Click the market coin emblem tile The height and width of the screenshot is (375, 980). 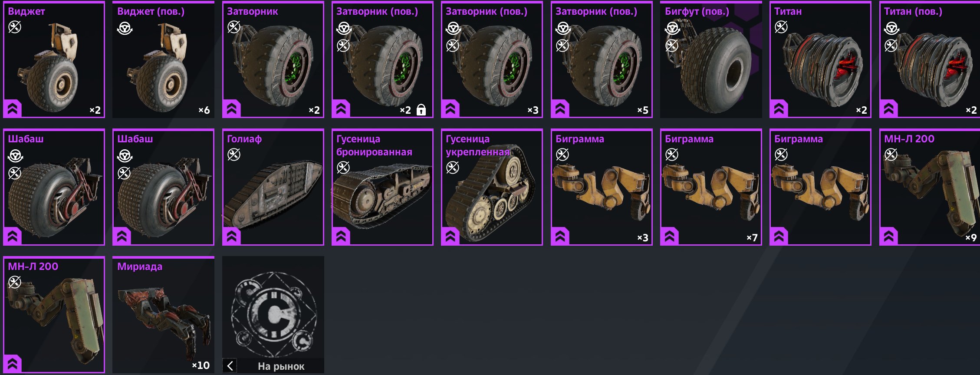coord(273,307)
